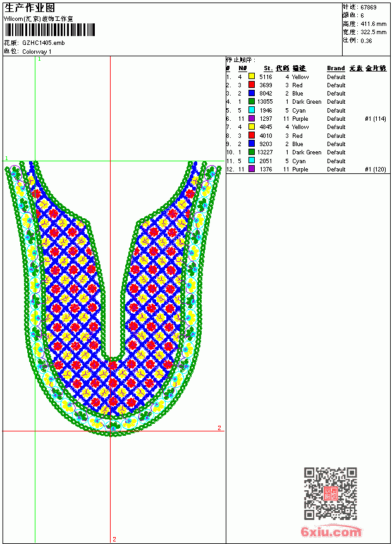
Task: Choose the blue swatch in row 8042
Action: click(x=252, y=93)
